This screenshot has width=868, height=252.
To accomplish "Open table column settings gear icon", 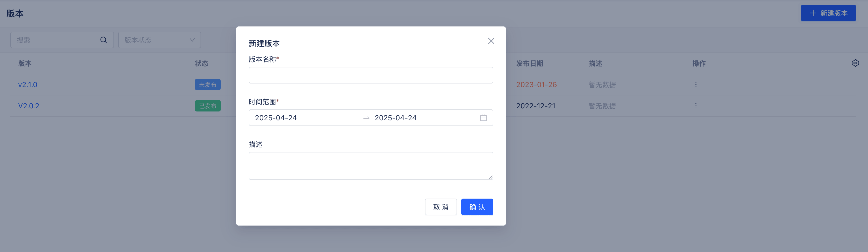I will 855,63.
